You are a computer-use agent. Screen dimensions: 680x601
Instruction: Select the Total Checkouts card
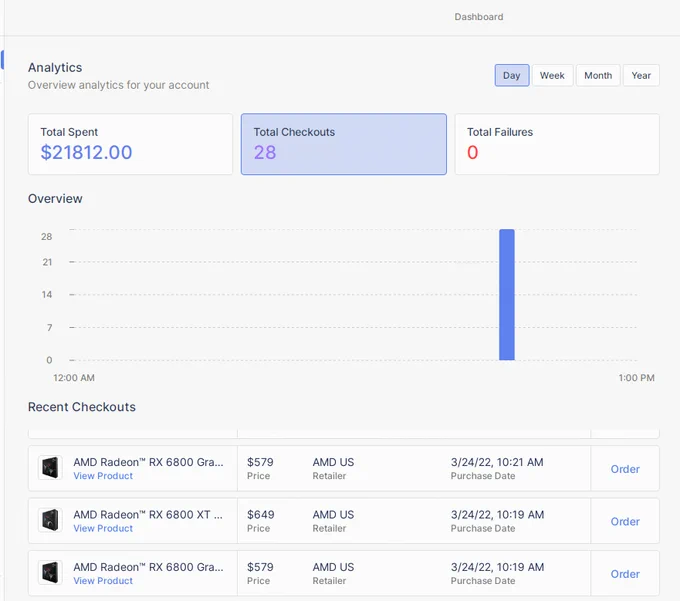pos(343,144)
